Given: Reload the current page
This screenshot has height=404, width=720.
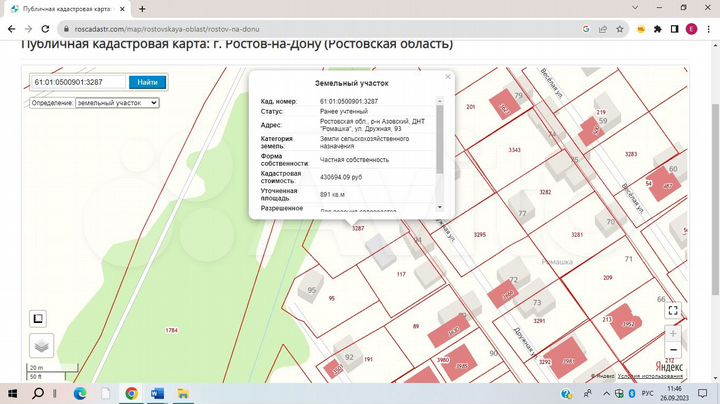Looking at the screenshot, I should pos(45,29).
